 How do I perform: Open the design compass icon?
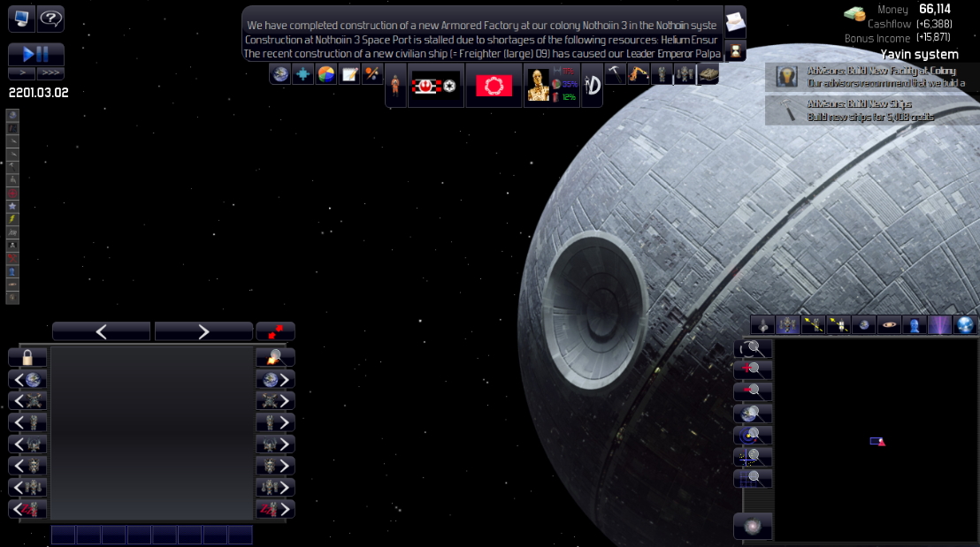592,86
